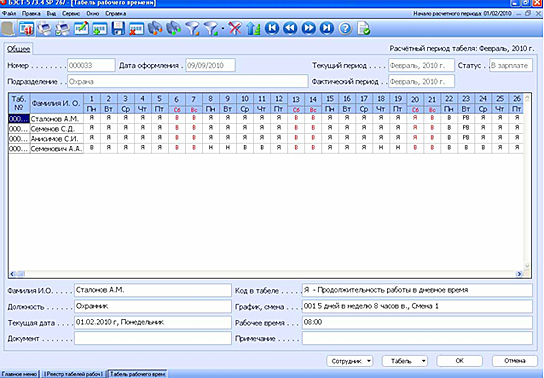
Task: Click the График, смена field
Action: pos(417,306)
